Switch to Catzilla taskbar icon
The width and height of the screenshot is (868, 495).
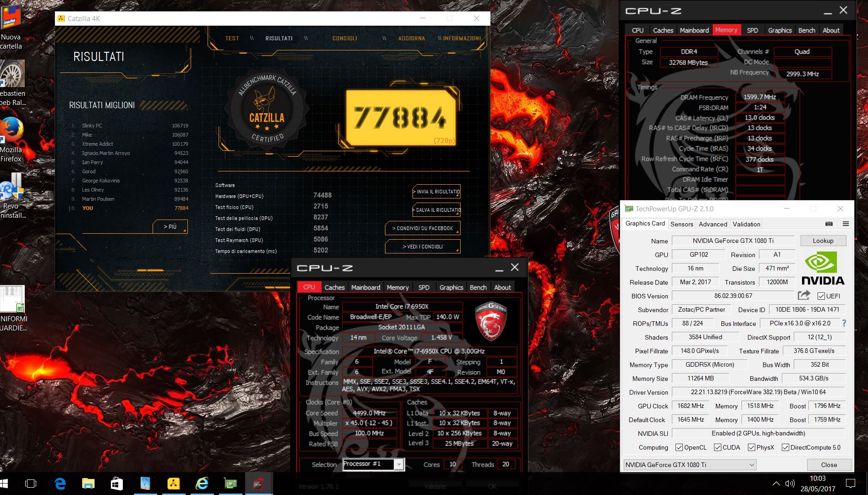pos(173,484)
